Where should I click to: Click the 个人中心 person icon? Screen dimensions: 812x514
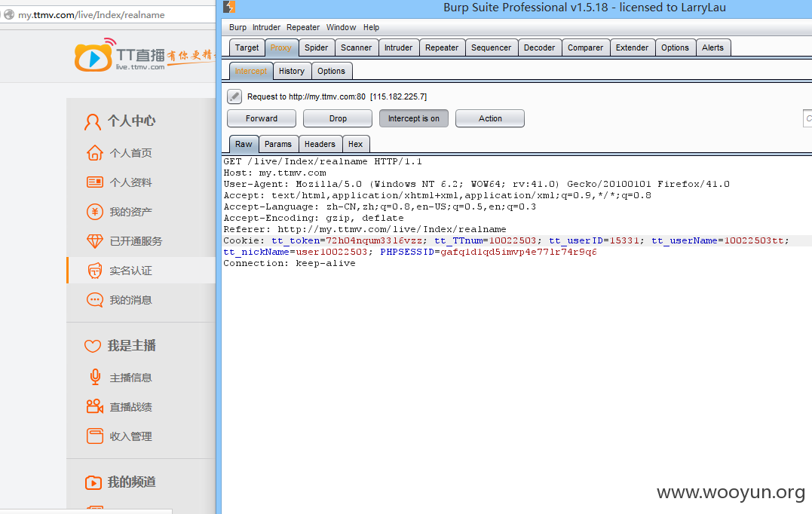93,121
